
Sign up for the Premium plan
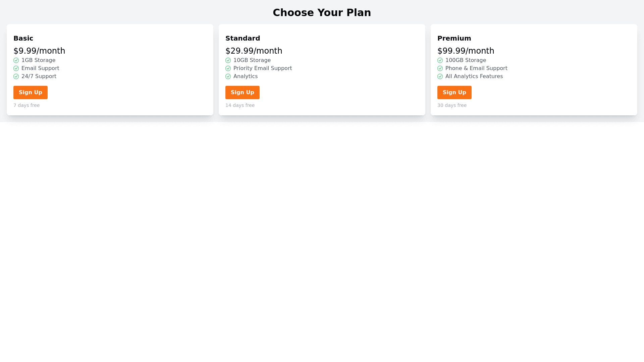point(454,93)
